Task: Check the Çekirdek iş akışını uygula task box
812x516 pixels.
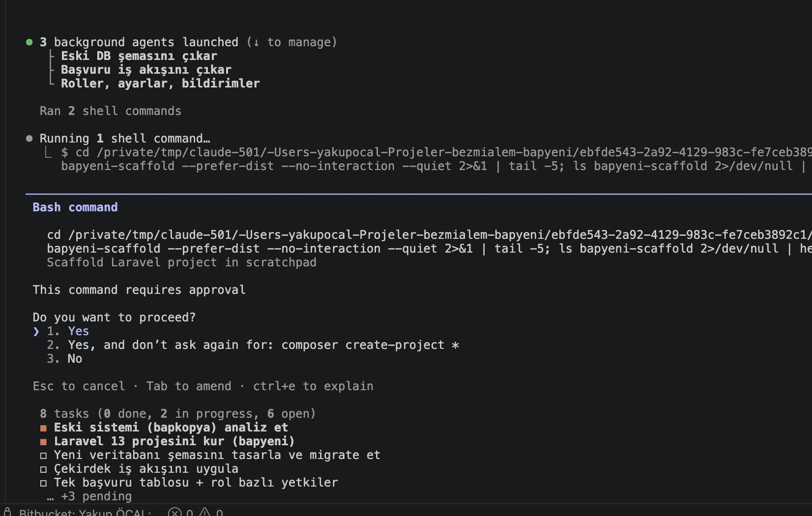Action: tap(43, 469)
